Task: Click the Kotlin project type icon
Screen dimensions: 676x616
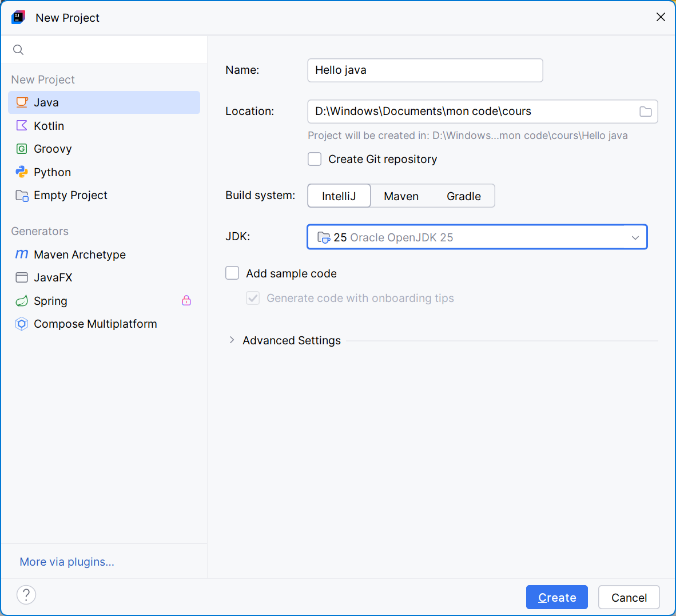Action: pos(22,126)
